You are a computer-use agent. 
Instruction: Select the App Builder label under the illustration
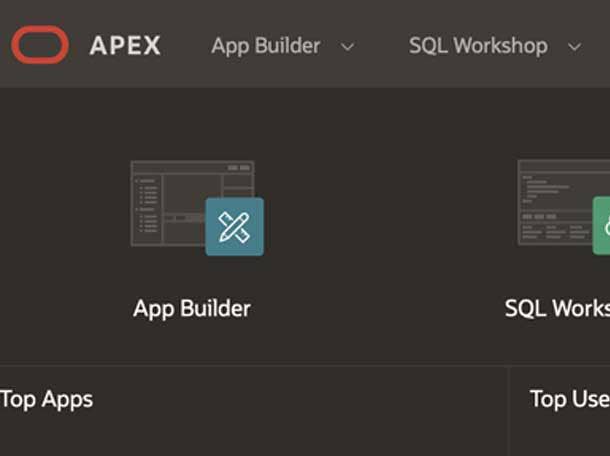(192, 308)
